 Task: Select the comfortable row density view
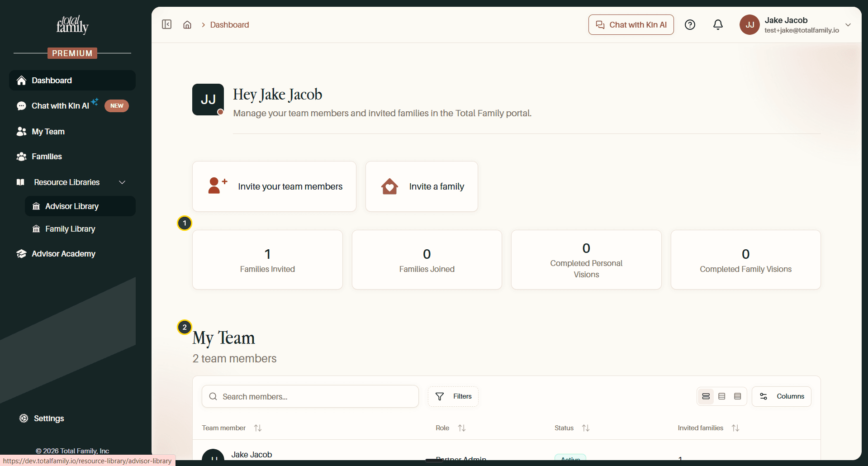(x=706, y=396)
